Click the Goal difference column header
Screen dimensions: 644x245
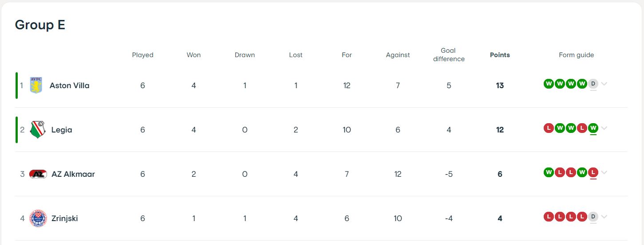point(449,55)
